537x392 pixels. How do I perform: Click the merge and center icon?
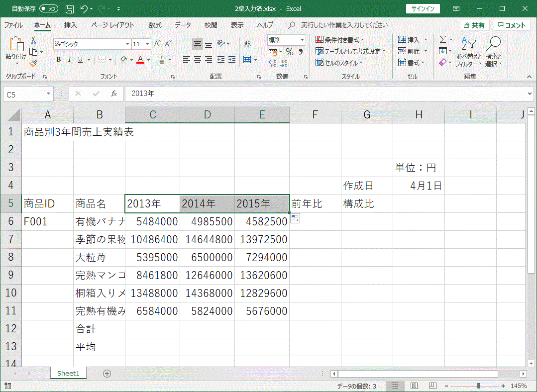click(247, 60)
